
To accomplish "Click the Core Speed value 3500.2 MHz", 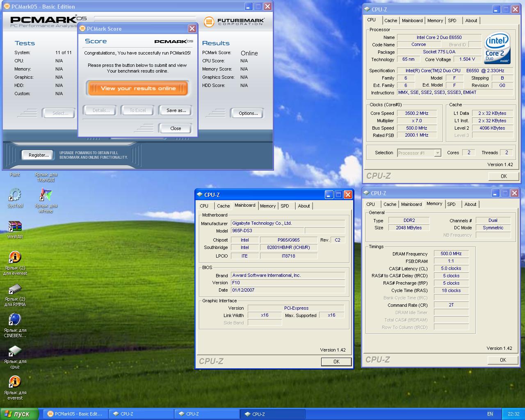I will tap(416, 113).
